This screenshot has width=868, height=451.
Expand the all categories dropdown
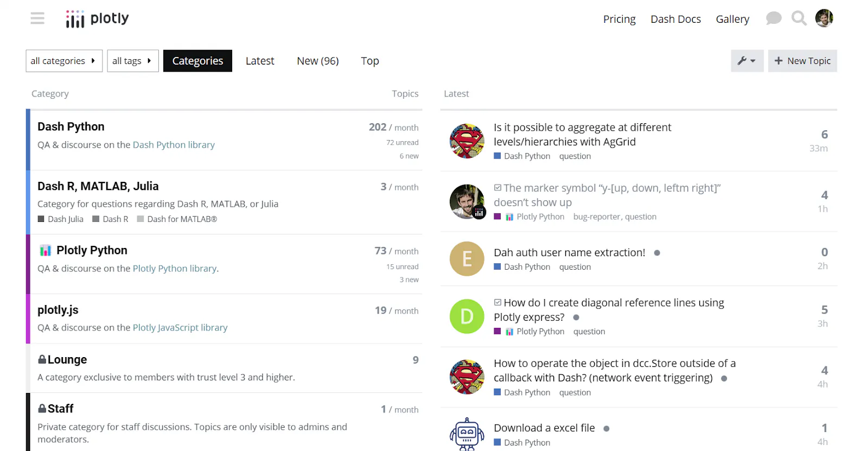[x=64, y=61]
